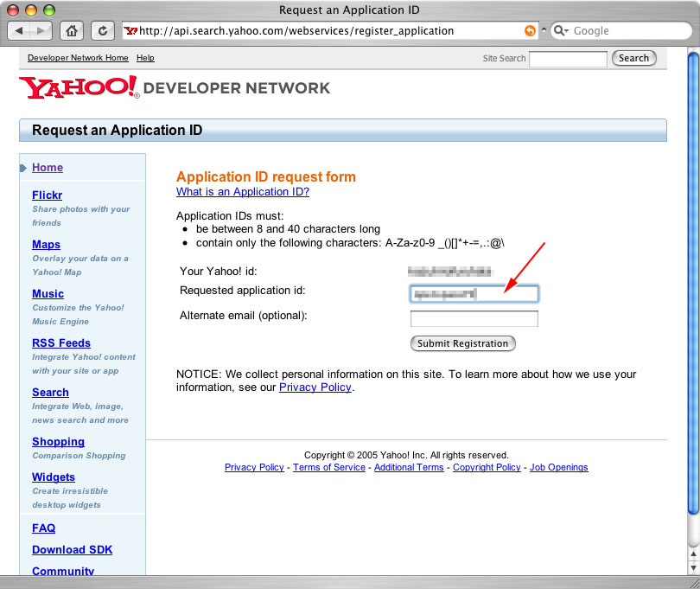Open the Search sidebar link

(x=50, y=392)
